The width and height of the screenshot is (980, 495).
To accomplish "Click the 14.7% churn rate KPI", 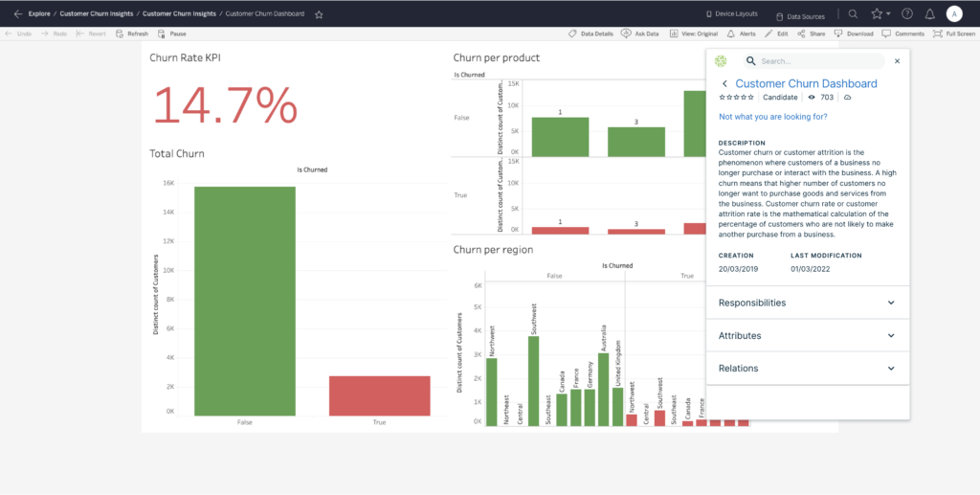I will (x=225, y=105).
